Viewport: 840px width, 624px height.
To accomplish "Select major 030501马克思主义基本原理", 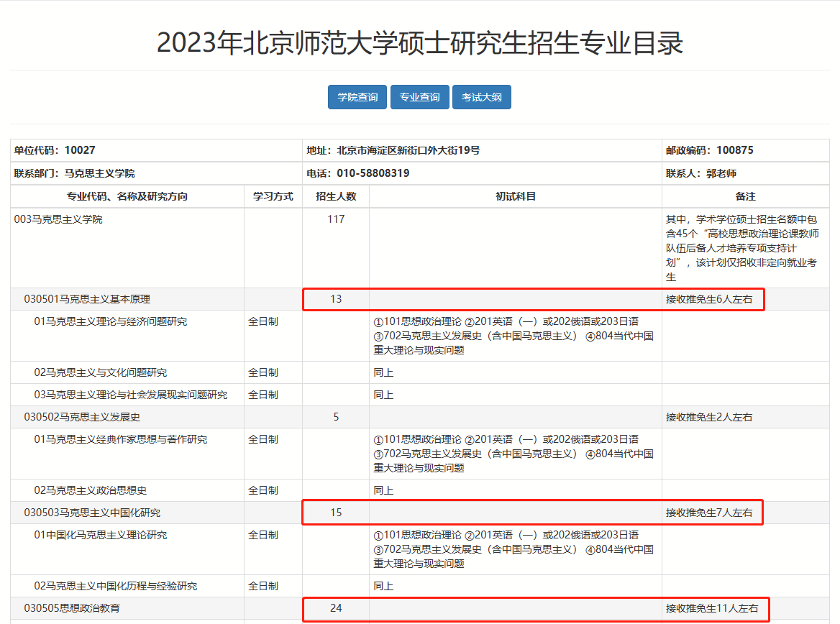I will (x=87, y=299).
